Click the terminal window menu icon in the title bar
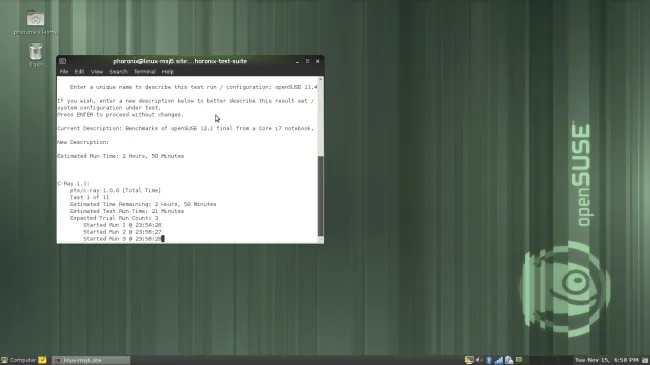 [x=63, y=61]
